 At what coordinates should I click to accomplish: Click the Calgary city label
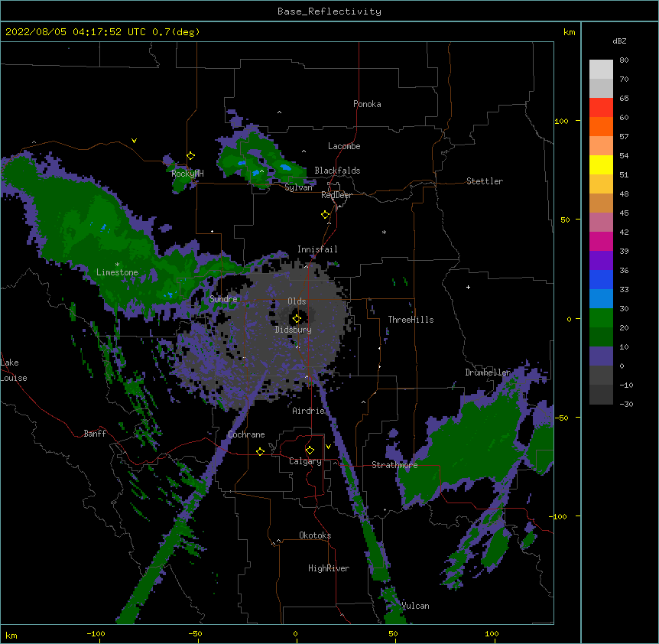click(x=305, y=461)
